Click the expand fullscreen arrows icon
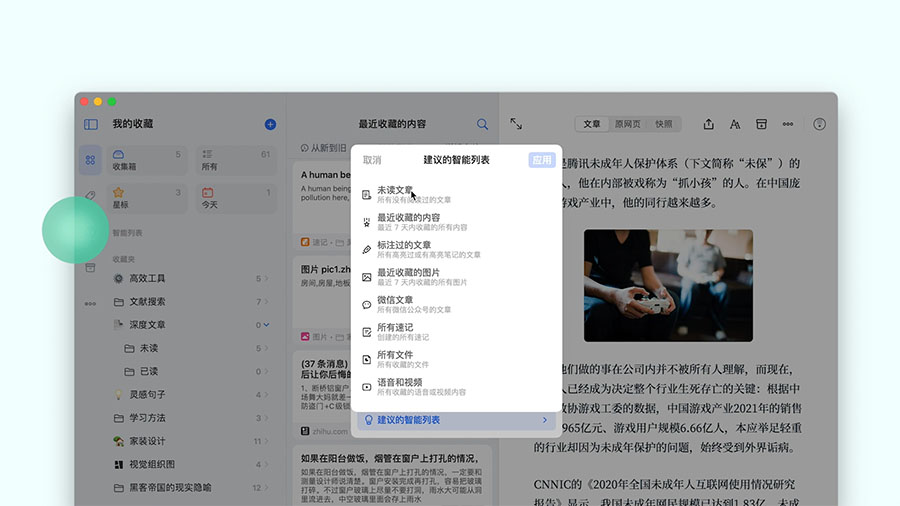Screen dimensions: 900x506 (x=516, y=124)
